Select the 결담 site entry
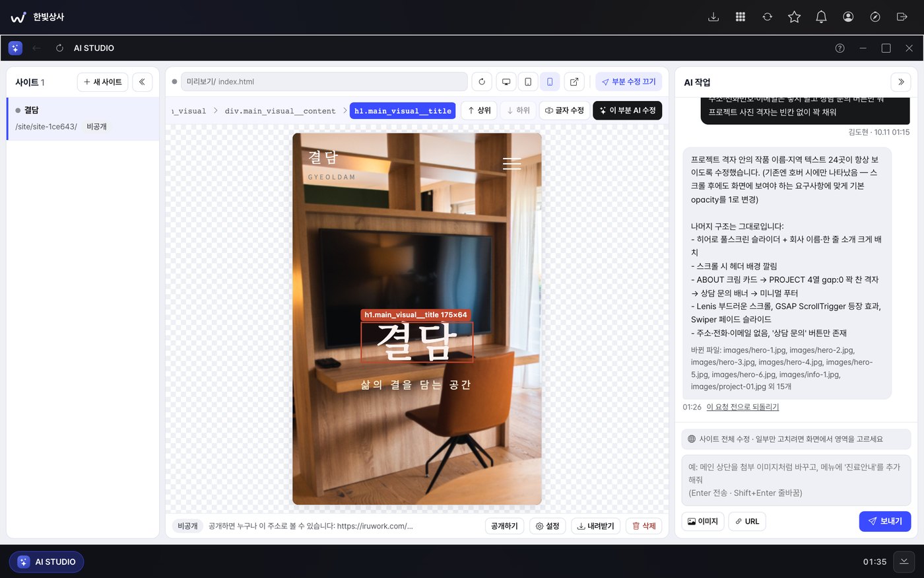Image resolution: width=924 pixels, height=578 pixels. point(82,119)
